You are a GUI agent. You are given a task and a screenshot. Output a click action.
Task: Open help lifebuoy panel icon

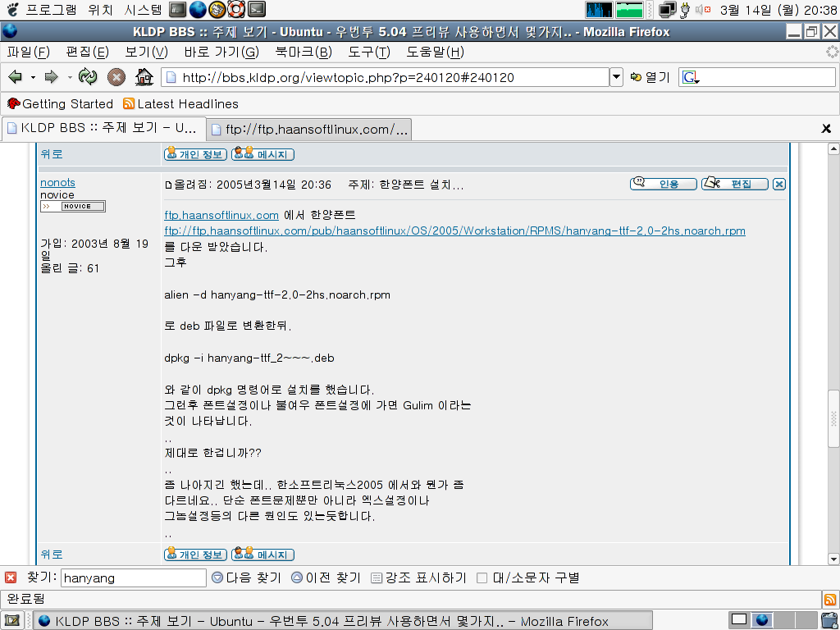(237, 9)
